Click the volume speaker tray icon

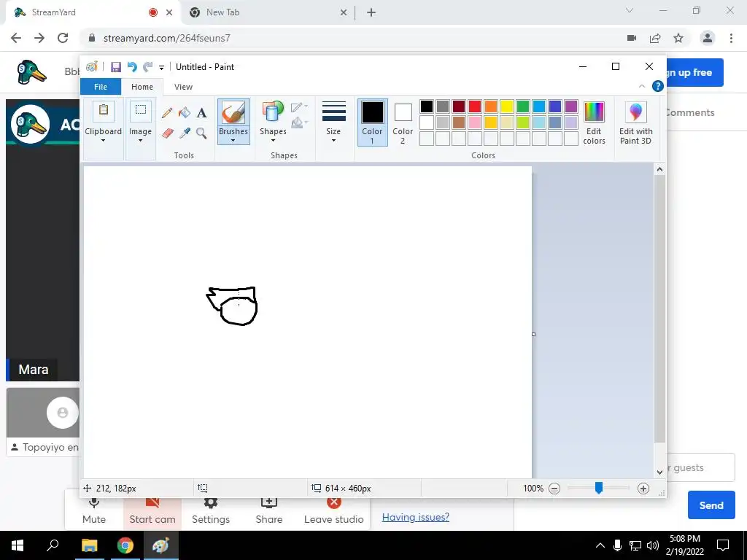653,545
